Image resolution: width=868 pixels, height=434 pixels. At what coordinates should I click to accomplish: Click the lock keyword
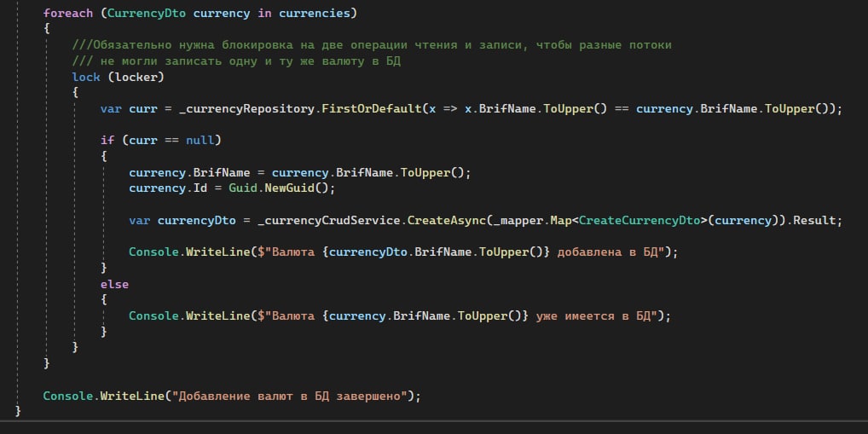(86, 78)
